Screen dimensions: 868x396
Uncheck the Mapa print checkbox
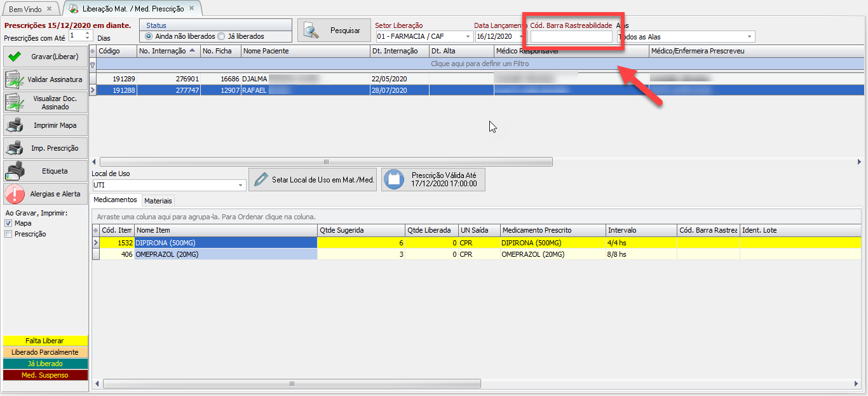[x=8, y=223]
